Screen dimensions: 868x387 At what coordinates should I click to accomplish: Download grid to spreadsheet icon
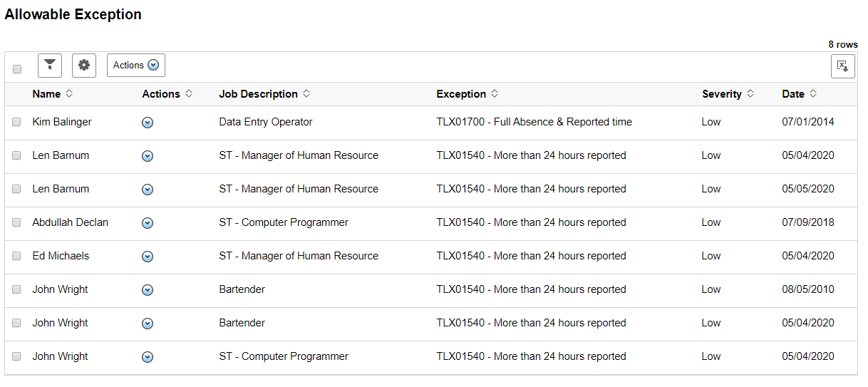[842, 66]
